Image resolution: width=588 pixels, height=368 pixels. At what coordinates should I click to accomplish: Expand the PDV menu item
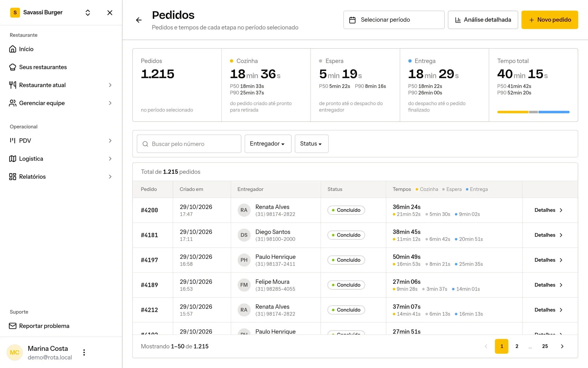61,141
